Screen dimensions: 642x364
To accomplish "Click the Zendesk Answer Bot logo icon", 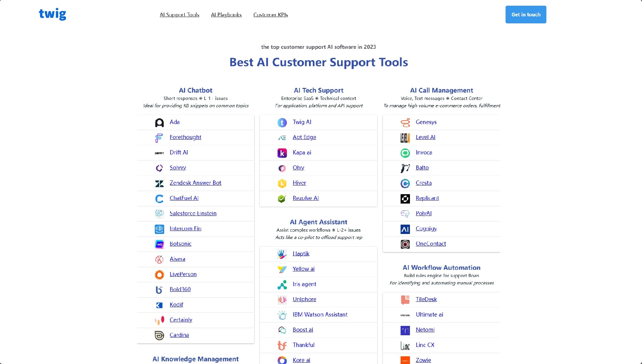I will [x=159, y=184].
